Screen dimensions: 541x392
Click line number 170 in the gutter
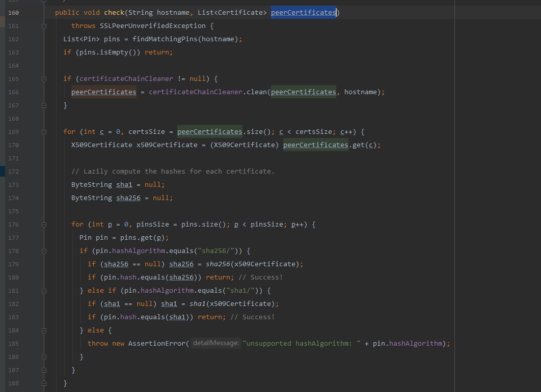coord(13,145)
